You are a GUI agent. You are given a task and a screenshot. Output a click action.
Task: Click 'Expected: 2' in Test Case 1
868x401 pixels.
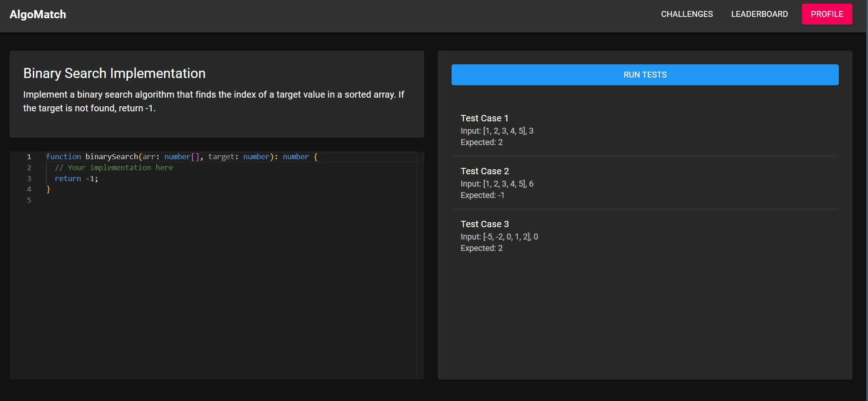coord(482,142)
